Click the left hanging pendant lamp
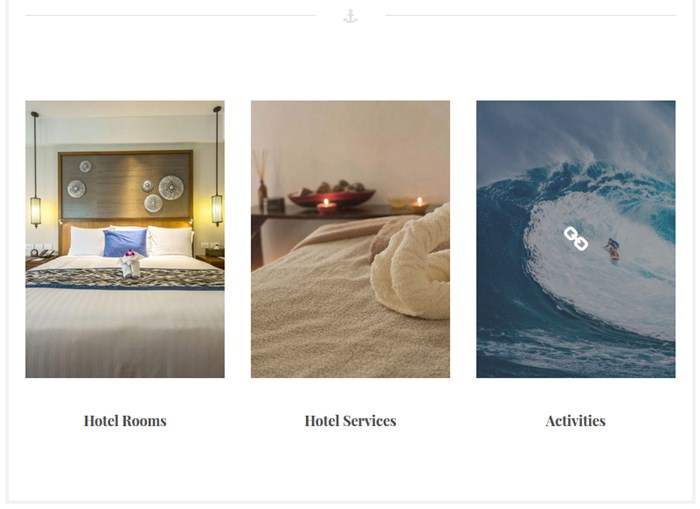 pos(35,170)
